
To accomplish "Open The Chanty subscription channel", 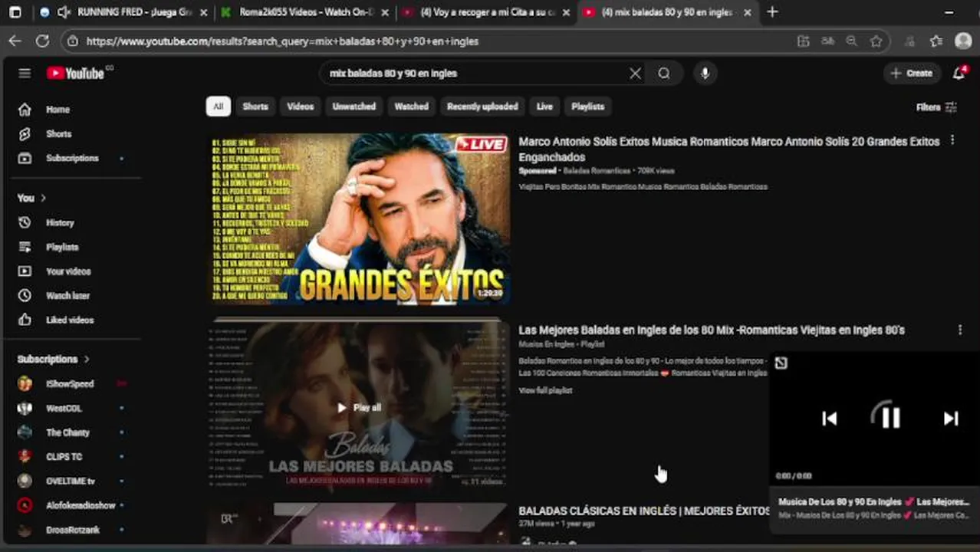I will point(67,432).
